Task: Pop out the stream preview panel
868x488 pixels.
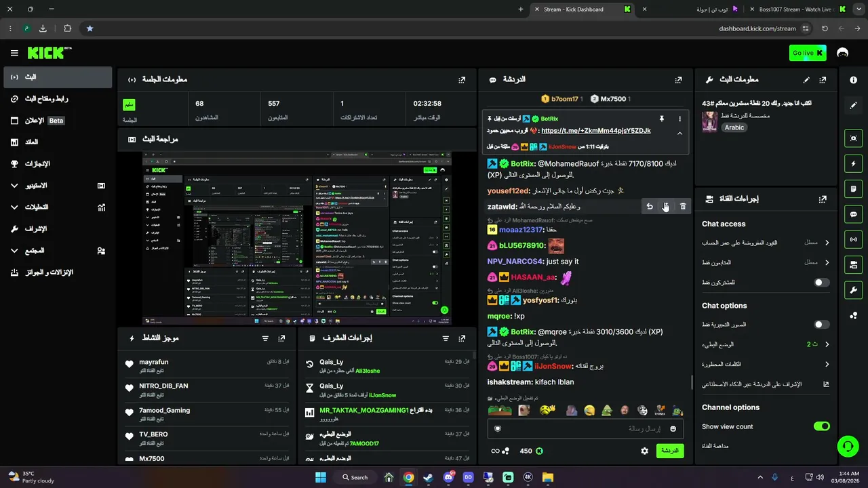Action: pyautogui.click(x=462, y=140)
